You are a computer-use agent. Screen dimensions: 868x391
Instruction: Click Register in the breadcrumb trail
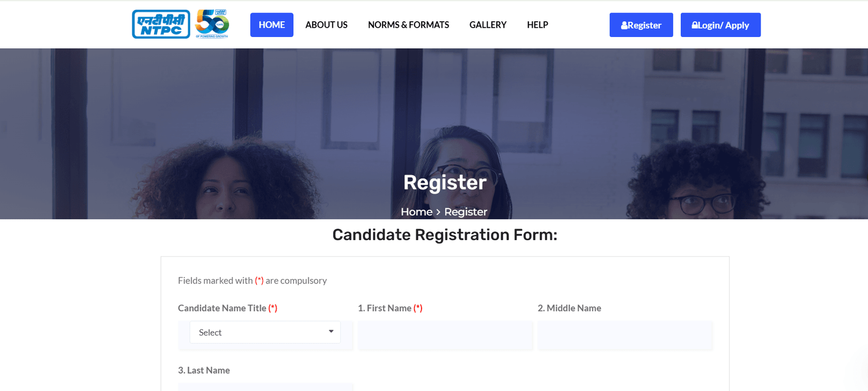tap(465, 212)
